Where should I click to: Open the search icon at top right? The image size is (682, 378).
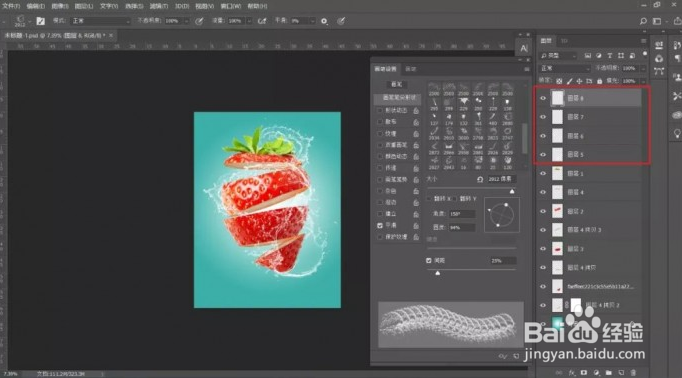[643, 21]
